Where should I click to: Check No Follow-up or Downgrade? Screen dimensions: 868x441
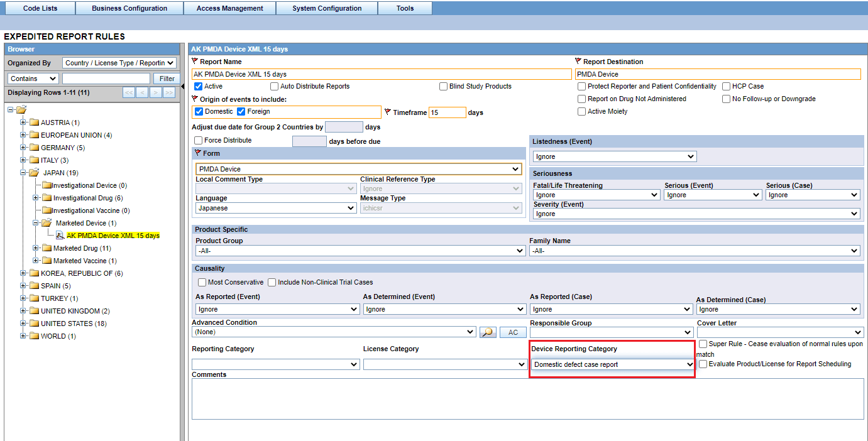click(x=727, y=99)
